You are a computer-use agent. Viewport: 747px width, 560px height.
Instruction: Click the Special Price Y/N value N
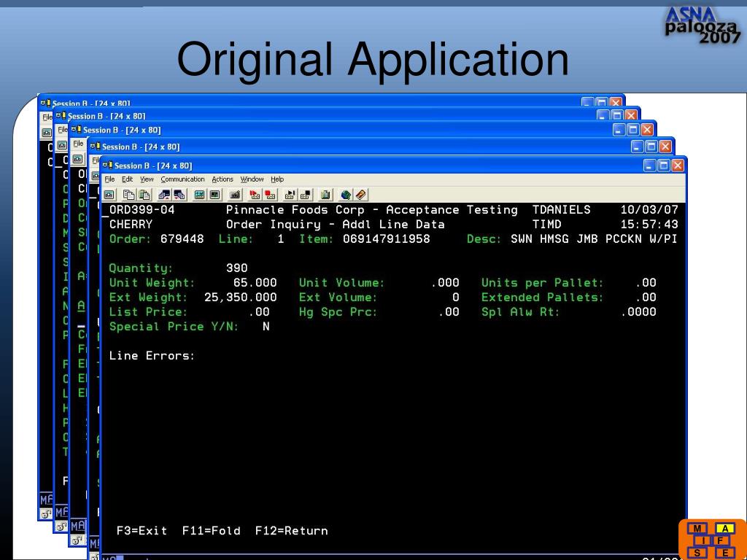(x=266, y=326)
